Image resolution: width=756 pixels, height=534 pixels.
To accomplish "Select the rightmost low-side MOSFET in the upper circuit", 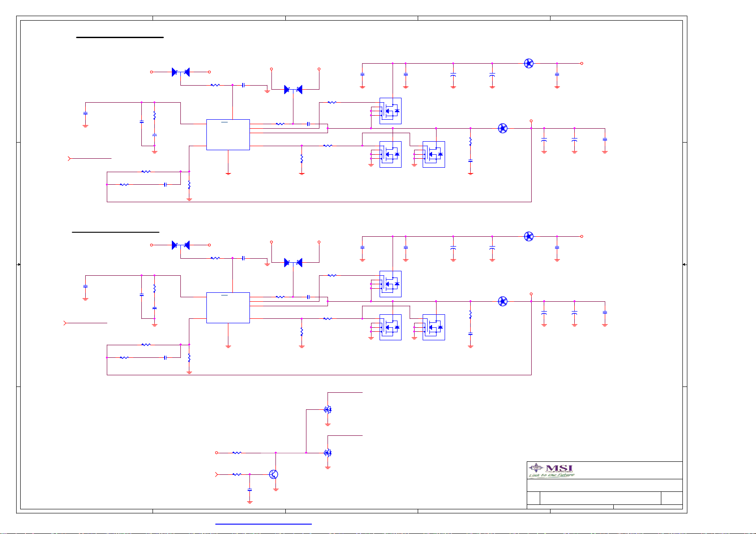I will pyautogui.click(x=434, y=154).
